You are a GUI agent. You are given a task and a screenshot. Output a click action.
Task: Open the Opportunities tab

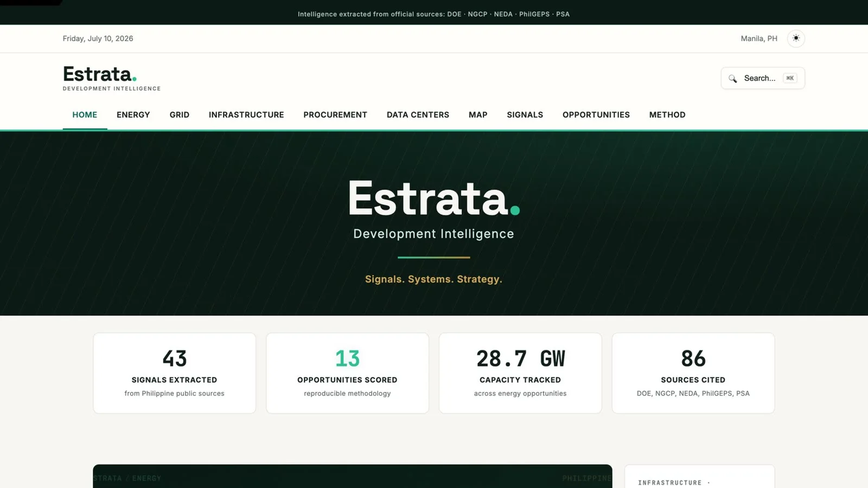click(596, 115)
